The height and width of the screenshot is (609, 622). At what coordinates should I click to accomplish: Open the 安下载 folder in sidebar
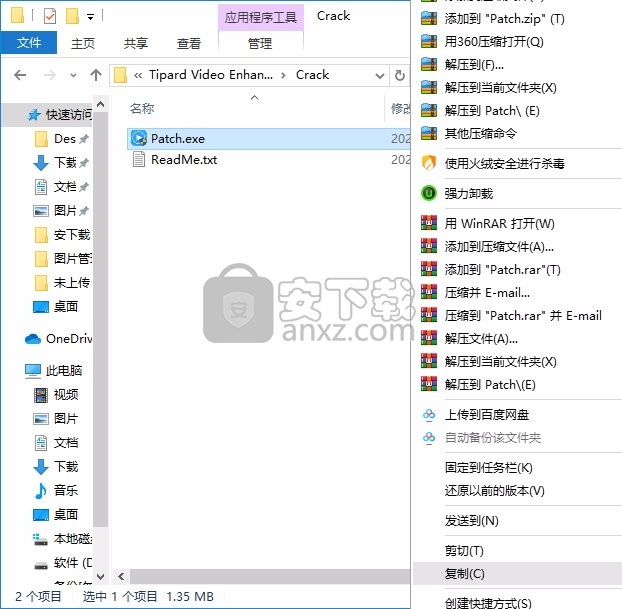click(62, 235)
